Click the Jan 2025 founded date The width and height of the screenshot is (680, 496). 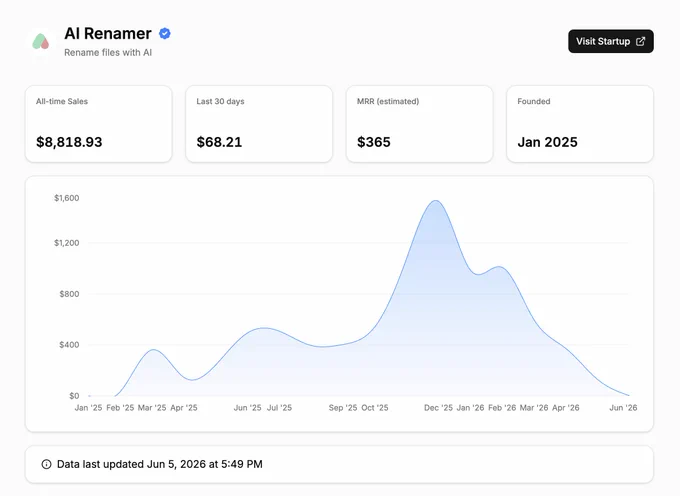(x=548, y=142)
